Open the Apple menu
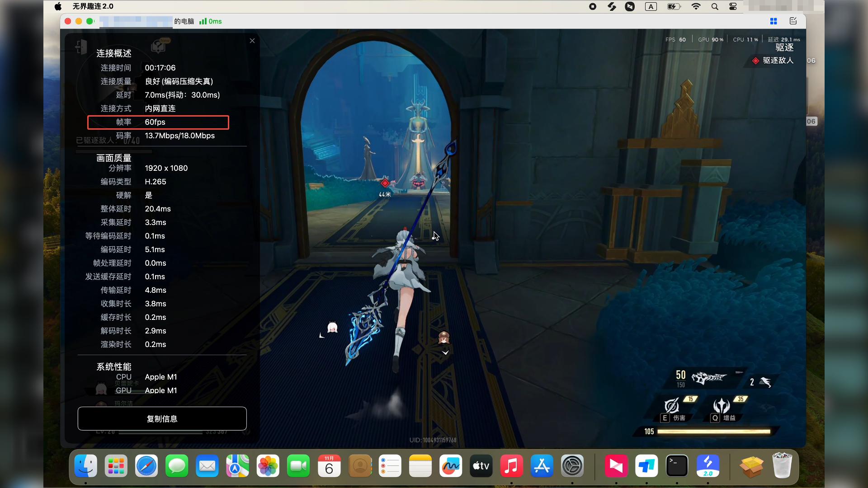This screenshot has height=488, width=868. coord(58,6)
